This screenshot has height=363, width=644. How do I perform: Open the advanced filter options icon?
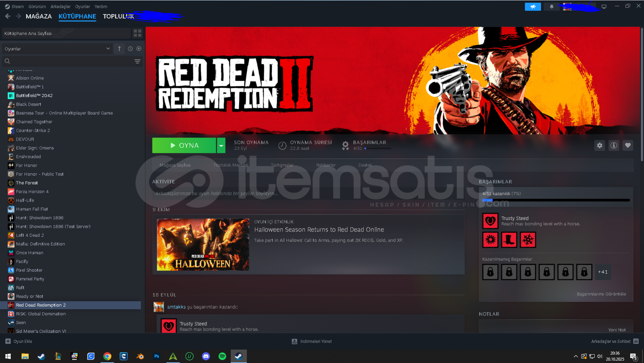tap(137, 61)
